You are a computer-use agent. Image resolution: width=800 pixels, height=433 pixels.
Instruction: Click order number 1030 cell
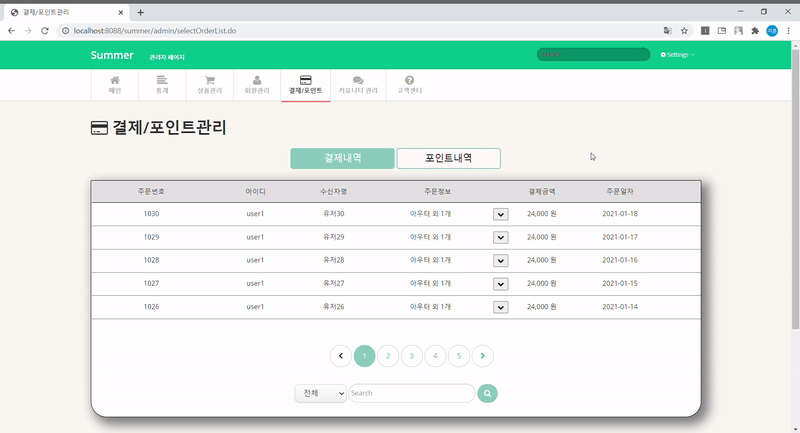click(151, 214)
